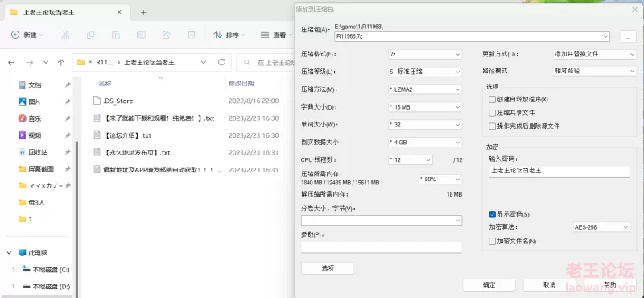This screenshot has width=644, height=298.
Task: Click the Cut scissors icon in Explorer toolbar
Action: click(x=65, y=35)
